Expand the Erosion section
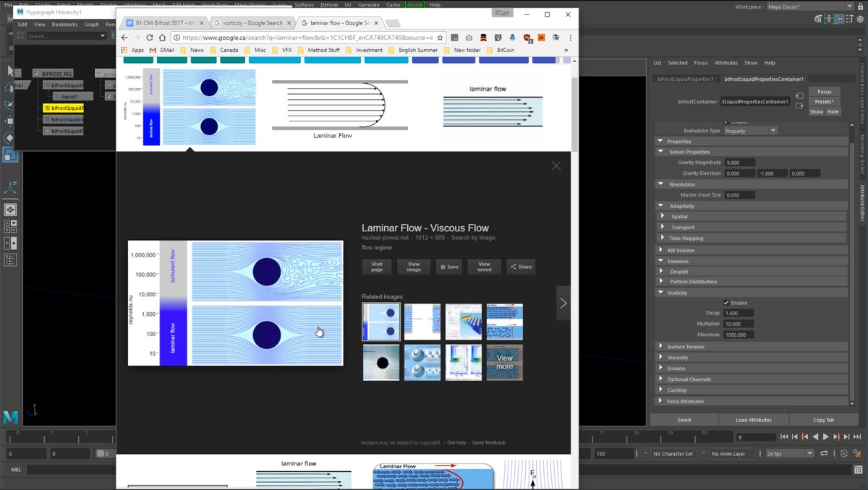This screenshot has width=868, height=490. 752,369
